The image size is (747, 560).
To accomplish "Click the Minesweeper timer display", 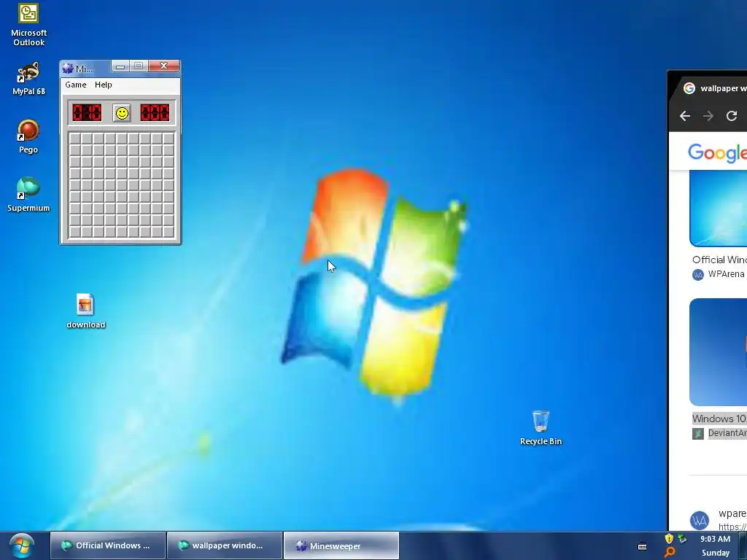I will [x=155, y=113].
